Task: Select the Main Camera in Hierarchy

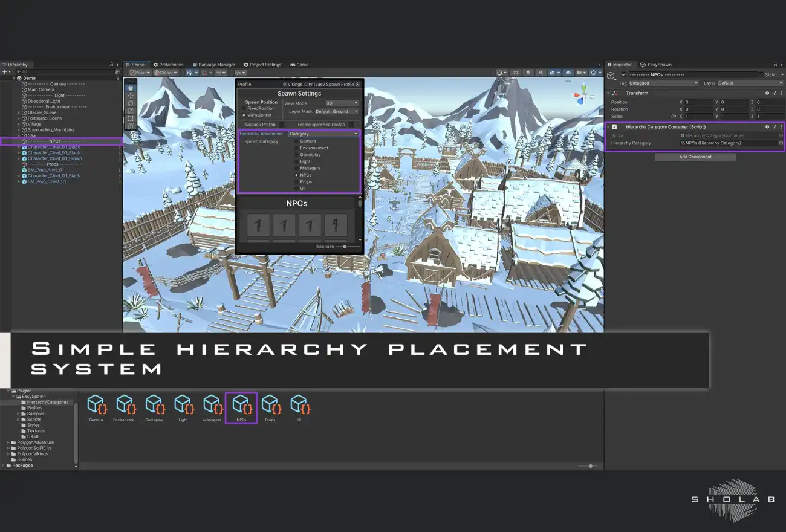Action: 41,89
